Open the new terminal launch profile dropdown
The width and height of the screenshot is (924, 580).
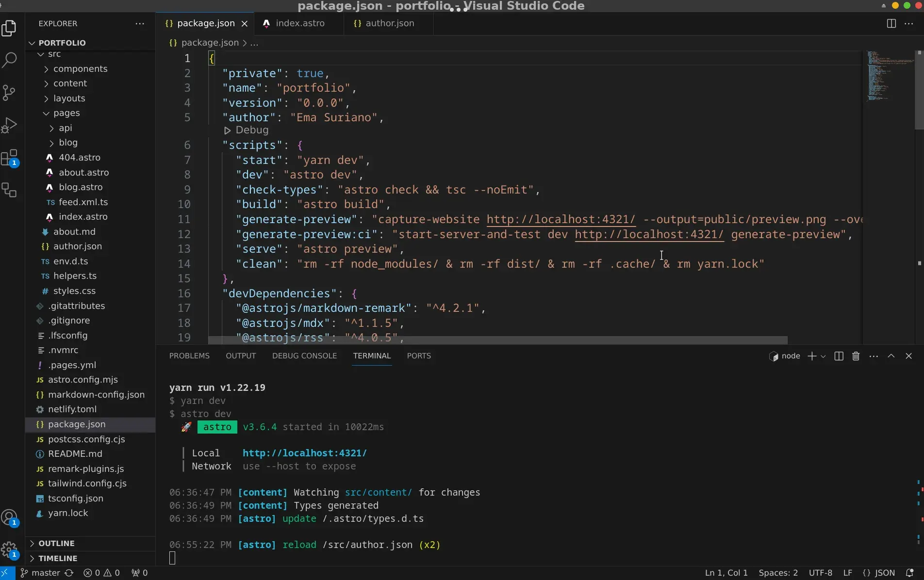coord(823,356)
